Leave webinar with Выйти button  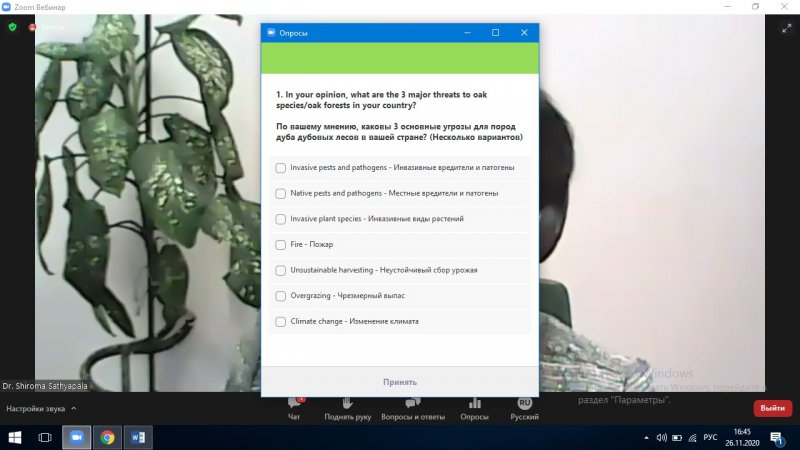[772, 408]
